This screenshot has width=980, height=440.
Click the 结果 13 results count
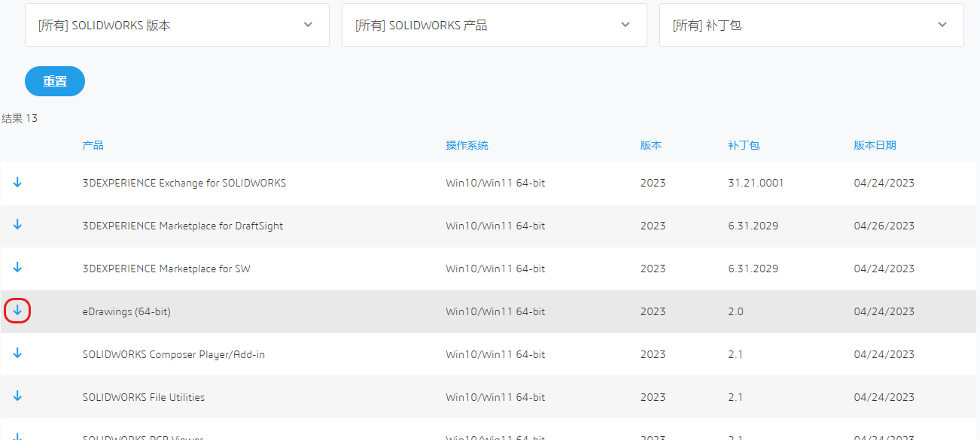coord(20,118)
